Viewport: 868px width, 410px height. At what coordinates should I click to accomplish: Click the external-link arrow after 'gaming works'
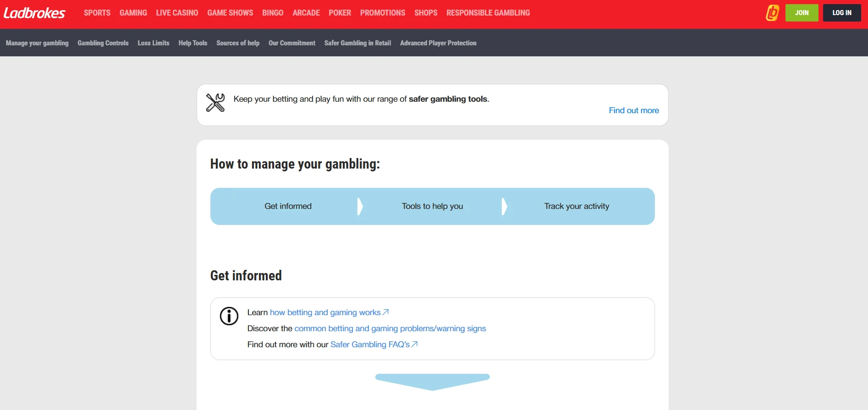385,312
